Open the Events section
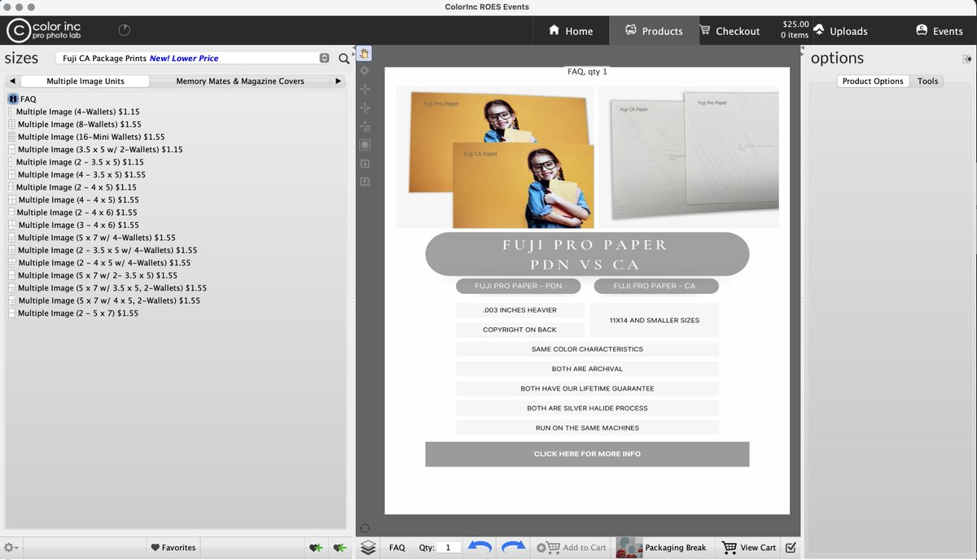This screenshot has width=977, height=560. [939, 31]
